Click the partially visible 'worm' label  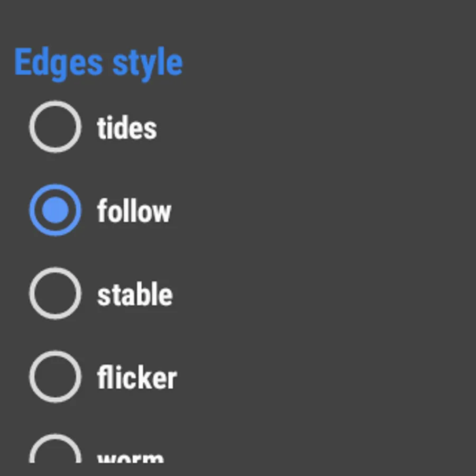[131, 458]
